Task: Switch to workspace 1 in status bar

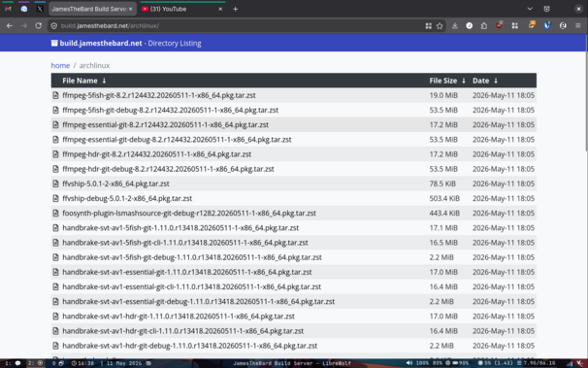Action: coord(13,363)
